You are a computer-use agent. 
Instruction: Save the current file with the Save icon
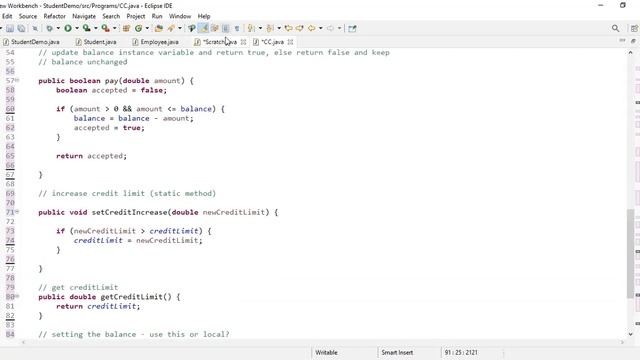(x=10, y=28)
